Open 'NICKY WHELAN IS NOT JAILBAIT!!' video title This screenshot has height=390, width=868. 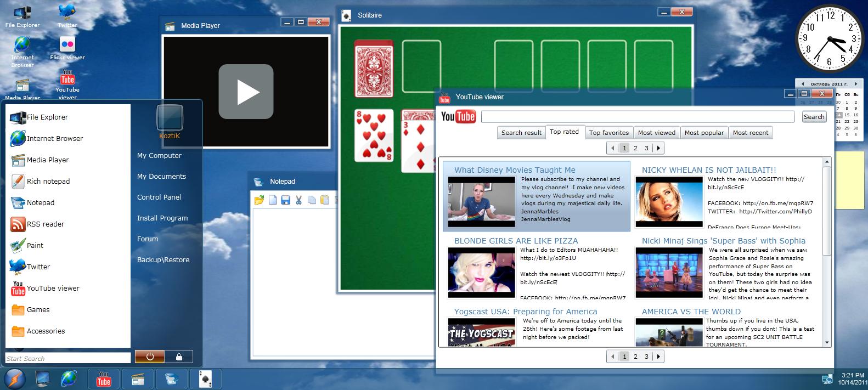coord(709,170)
